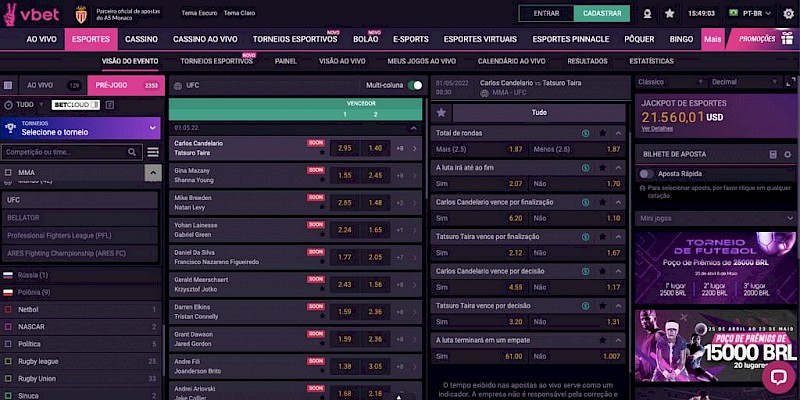Open the settings gear icon

[789, 14]
